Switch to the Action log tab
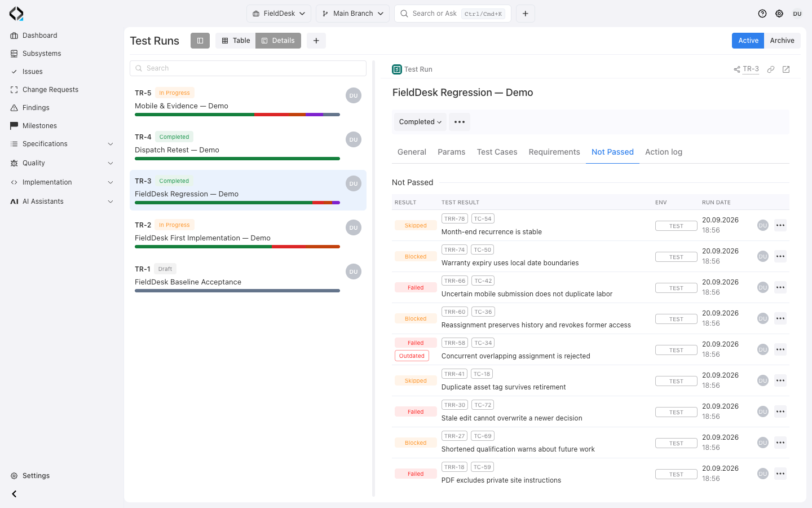812x508 pixels. [664, 152]
